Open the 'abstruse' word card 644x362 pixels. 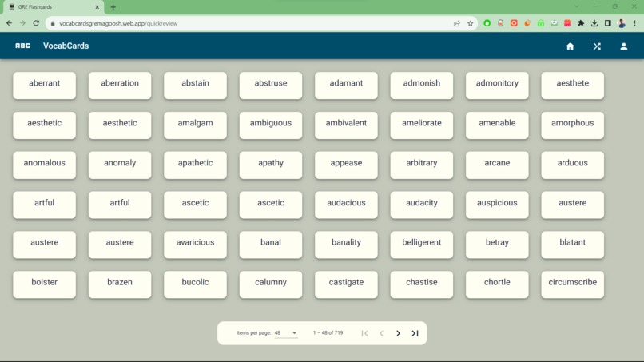(x=271, y=86)
